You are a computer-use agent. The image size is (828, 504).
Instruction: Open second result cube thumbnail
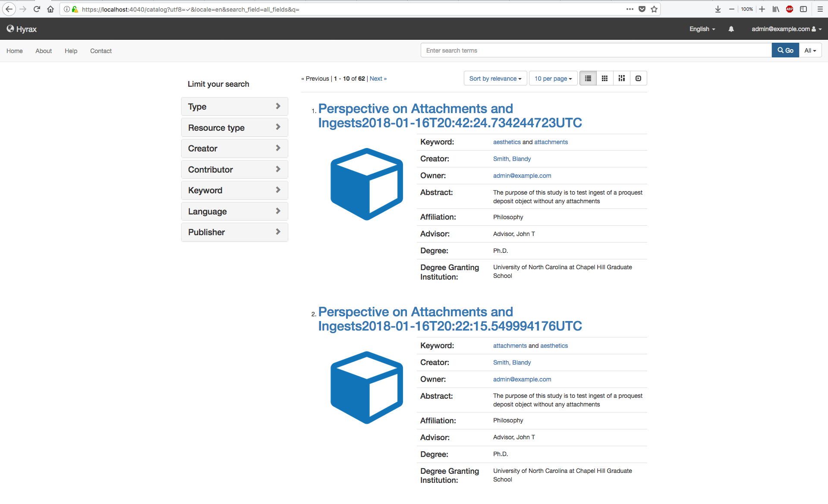[x=367, y=387]
